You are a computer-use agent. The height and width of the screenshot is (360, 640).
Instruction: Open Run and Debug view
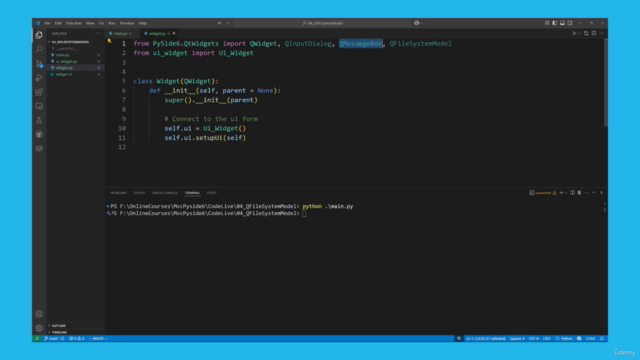(x=39, y=78)
